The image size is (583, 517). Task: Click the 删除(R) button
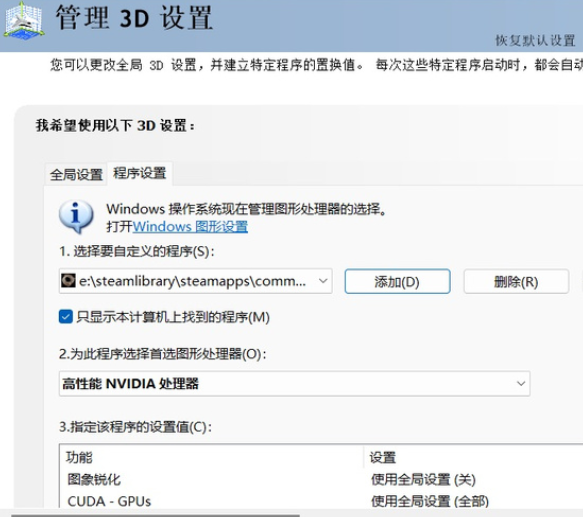516,282
